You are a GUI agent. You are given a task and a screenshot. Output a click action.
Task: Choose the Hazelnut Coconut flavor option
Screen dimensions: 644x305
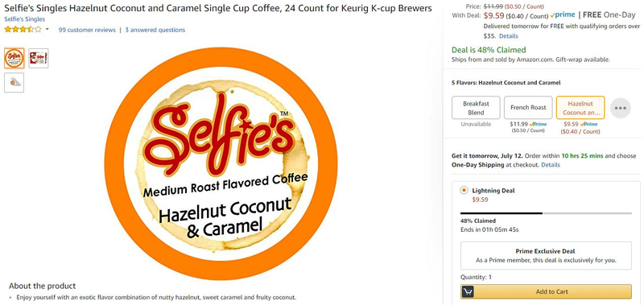pos(580,108)
